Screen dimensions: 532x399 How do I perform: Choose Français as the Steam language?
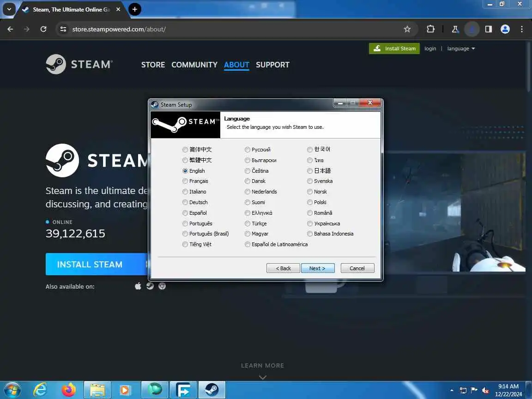click(185, 181)
